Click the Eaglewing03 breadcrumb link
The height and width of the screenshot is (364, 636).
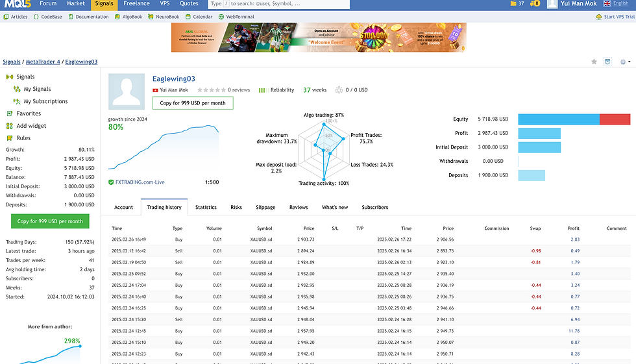tap(81, 62)
